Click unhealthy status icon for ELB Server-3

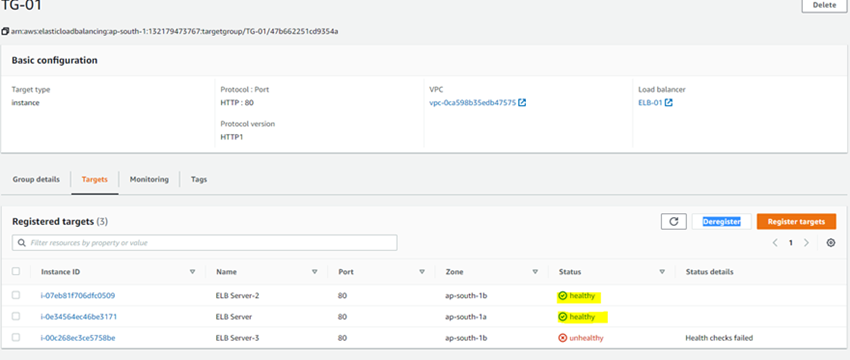coord(563,338)
